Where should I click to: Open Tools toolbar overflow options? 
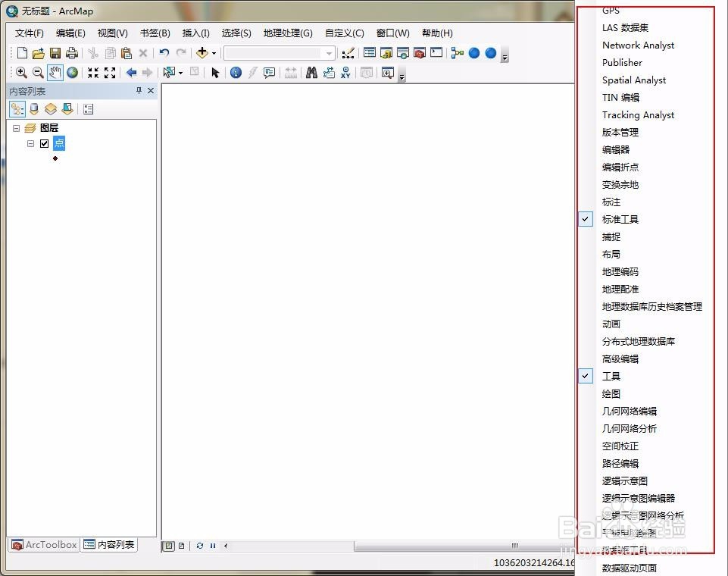(402, 77)
